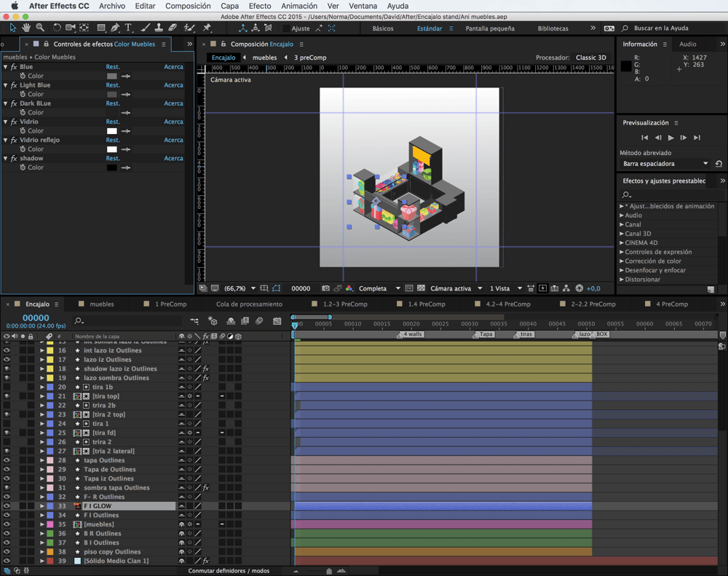Select the 'Pantalla pequeña' workspace
The width and height of the screenshot is (728, 576).
pos(490,28)
